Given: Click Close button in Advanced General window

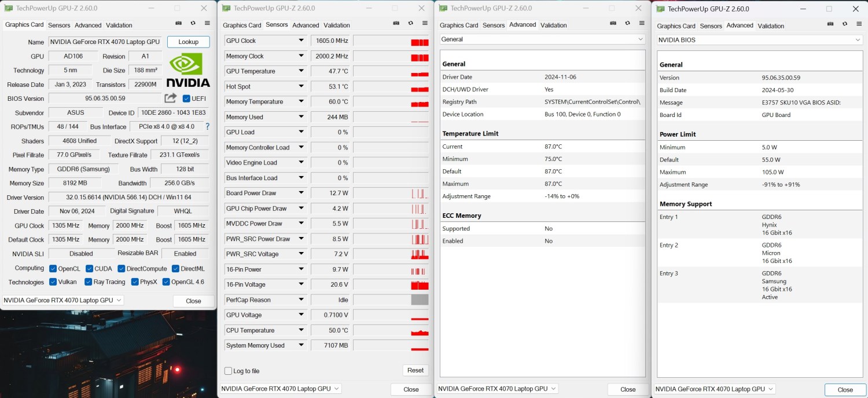Looking at the screenshot, I should pos(628,389).
